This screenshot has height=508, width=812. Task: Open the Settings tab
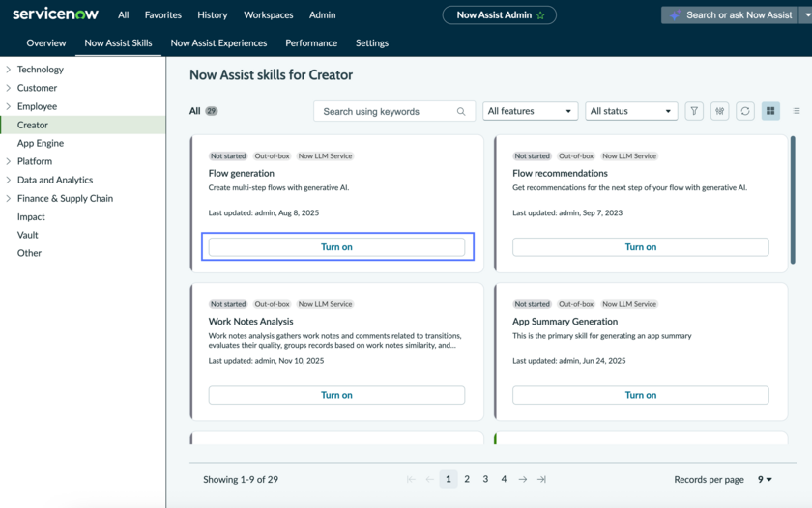[372, 42]
